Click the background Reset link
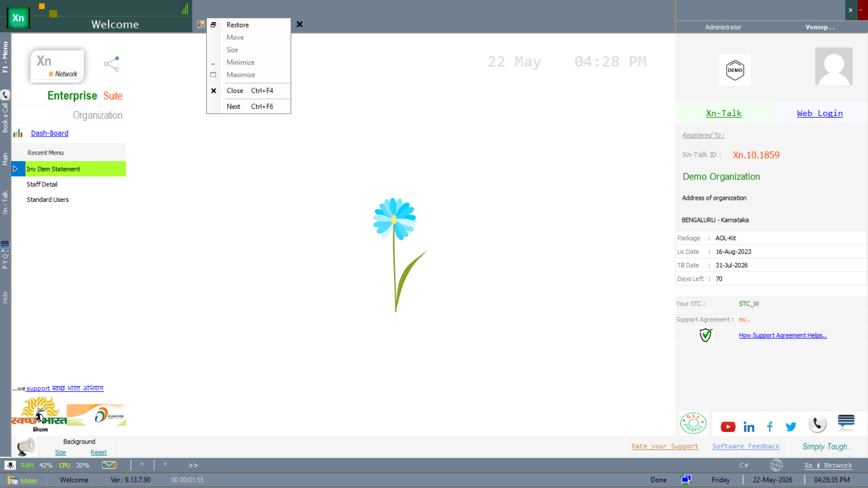 pyautogui.click(x=99, y=452)
